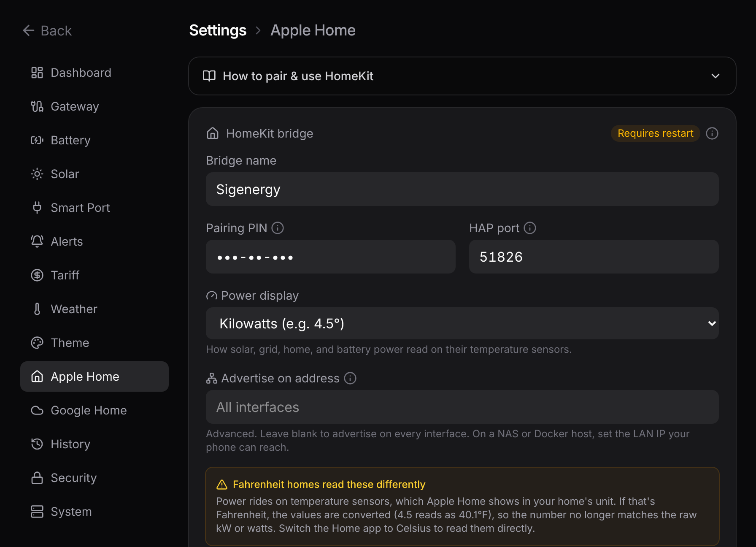Click the Fahrenheit warning triangle icon
This screenshot has height=547, width=756.
(x=222, y=485)
